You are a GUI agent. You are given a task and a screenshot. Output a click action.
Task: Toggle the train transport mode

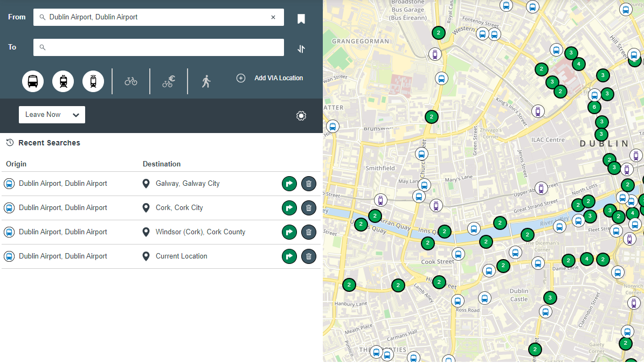point(63,81)
